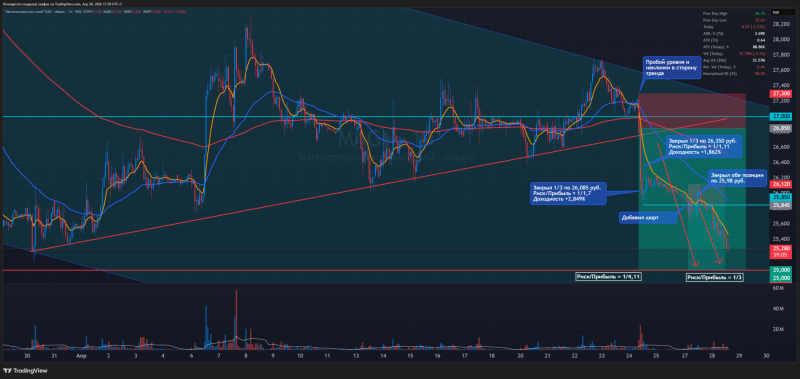The image size is (800, 379).
Task: Click the 20M volume scale value
Action: [779, 329]
